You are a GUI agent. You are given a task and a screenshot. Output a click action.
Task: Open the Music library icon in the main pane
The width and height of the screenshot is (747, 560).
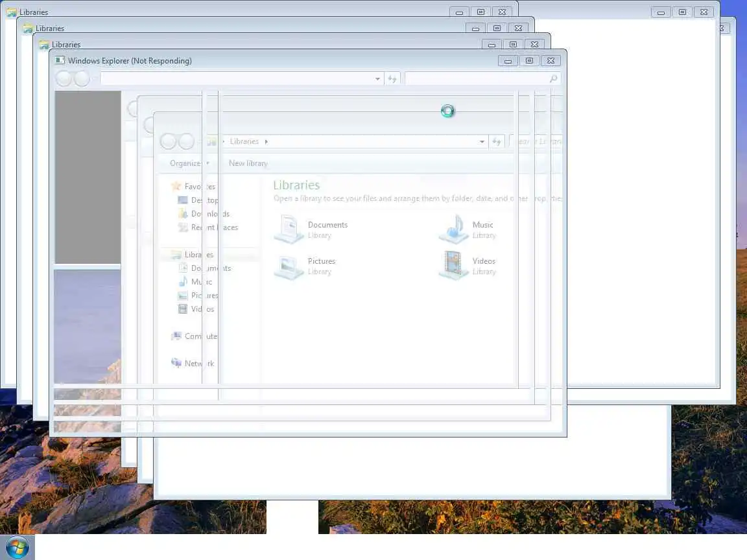pos(453,229)
